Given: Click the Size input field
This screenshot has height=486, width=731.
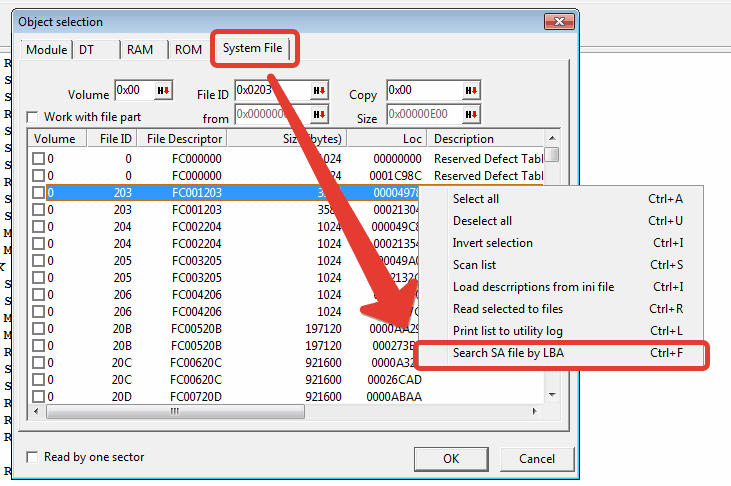Looking at the screenshot, I should click(425, 114).
